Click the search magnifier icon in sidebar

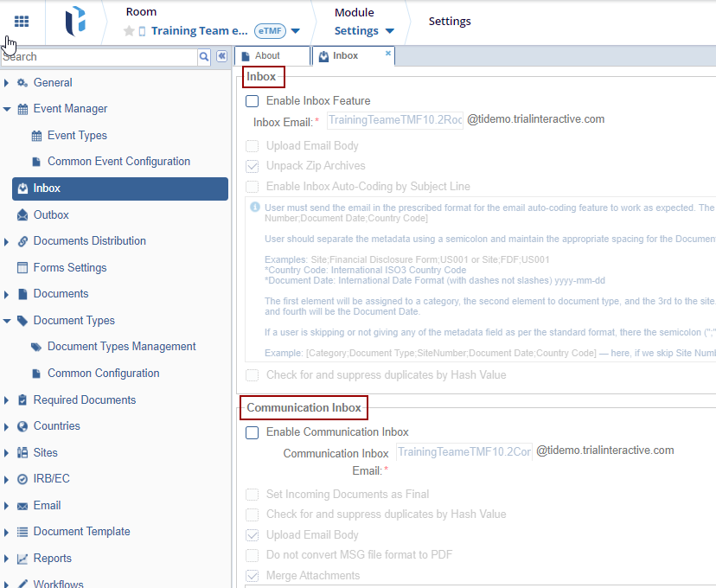(204, 56)
